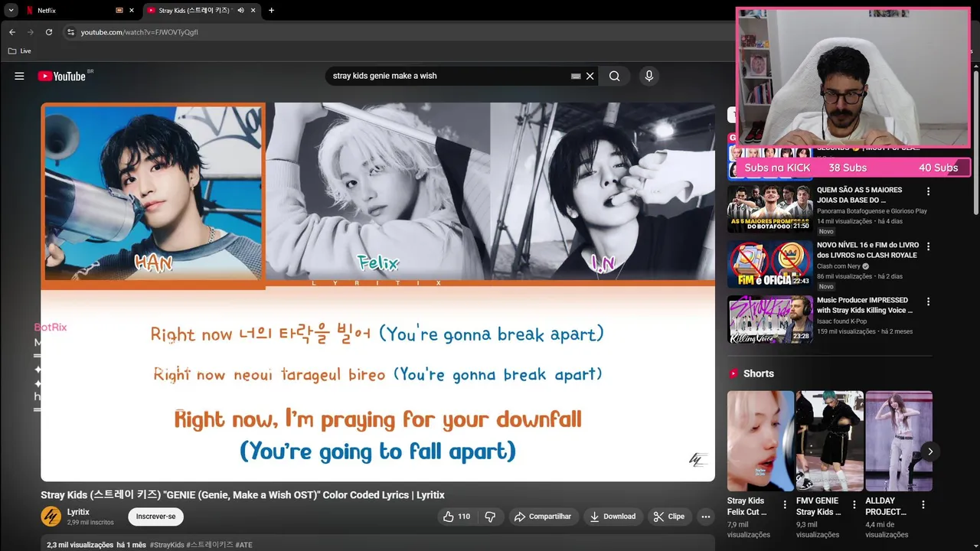Open the tab search dropdown
This screenshot has height=551, width=980.
[x=11, y=11]
